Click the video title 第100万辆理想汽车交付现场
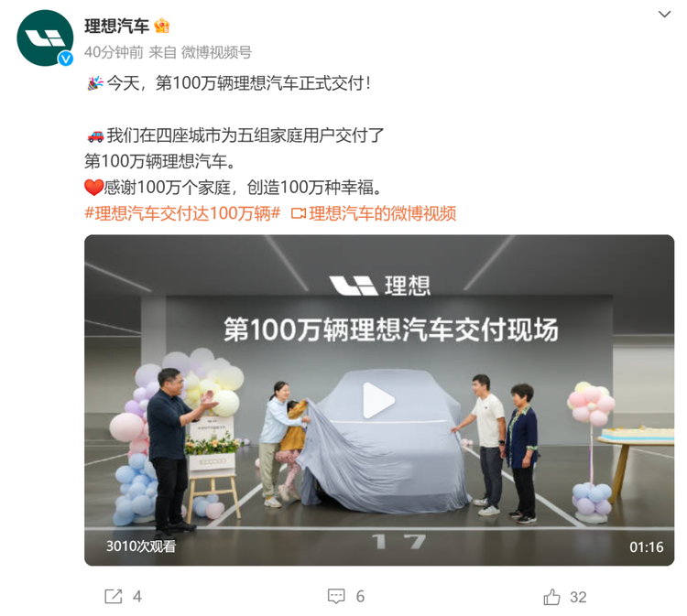This screenshot has width=687, height=616. (391, 330)
